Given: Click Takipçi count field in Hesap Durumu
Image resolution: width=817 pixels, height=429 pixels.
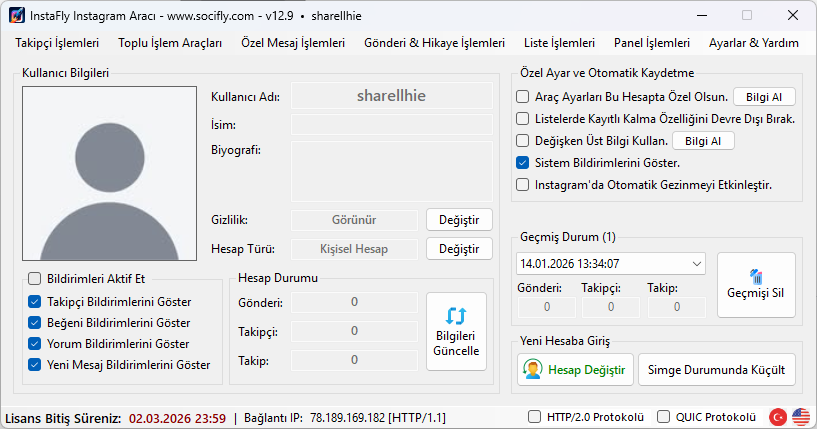Looking at the screenshot, I should [354, 332].
